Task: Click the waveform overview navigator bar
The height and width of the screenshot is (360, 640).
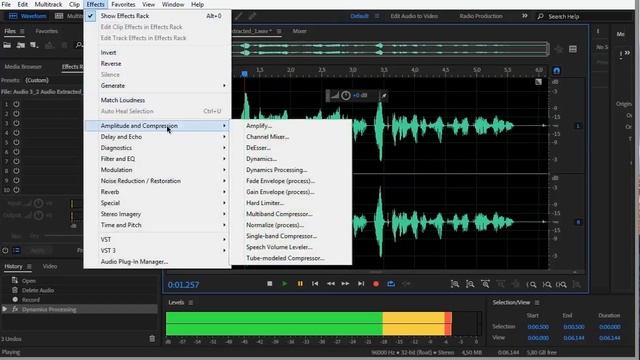Action: tap(391, 49)
